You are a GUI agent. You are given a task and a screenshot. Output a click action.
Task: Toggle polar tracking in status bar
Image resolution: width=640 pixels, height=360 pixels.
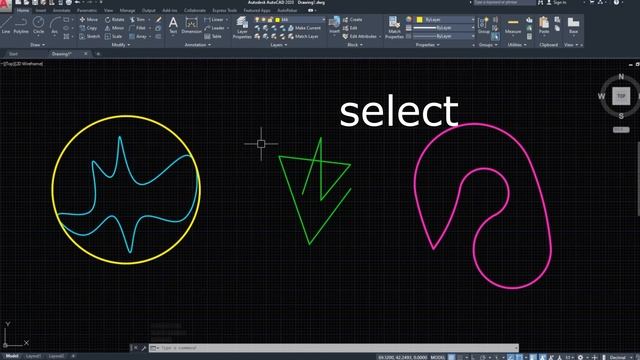(x=482, y=357)
